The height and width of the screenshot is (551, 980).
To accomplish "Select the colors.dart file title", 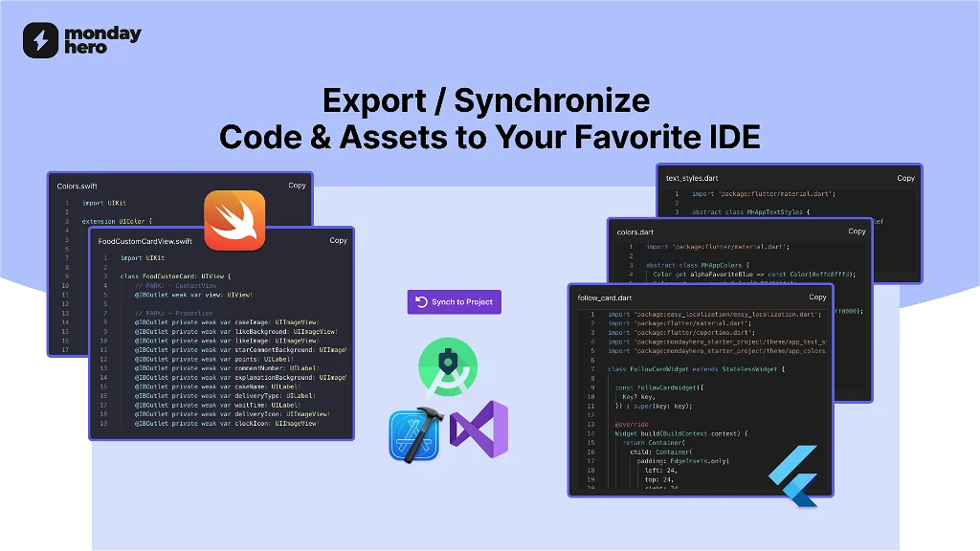I will click(x=634, y=231).
